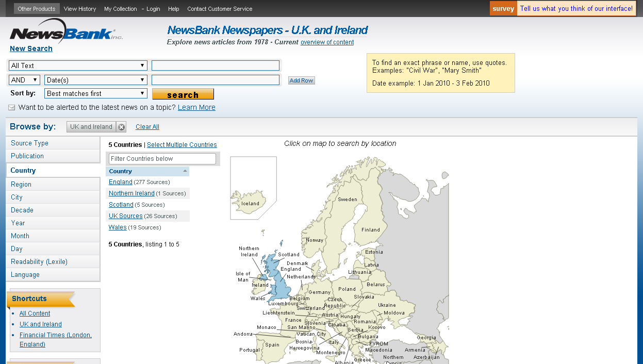Select View History in the top menu
643x364 pixels.
pyautogui.click(x=79, y=8)
